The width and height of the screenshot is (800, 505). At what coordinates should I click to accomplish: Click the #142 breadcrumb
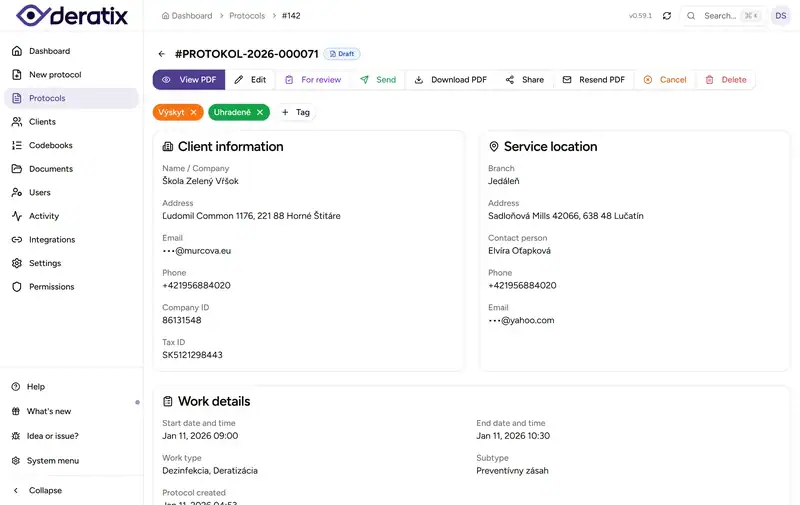(291, 16)
